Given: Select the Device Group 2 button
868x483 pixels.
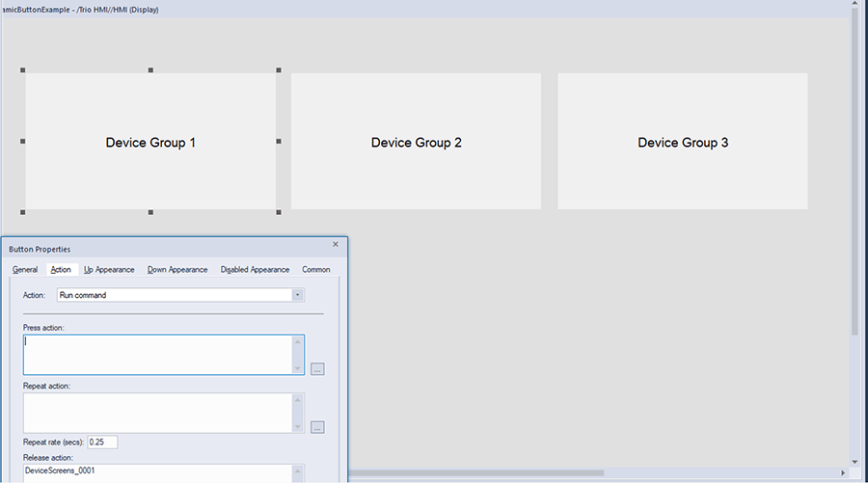Looking at the screenshot, I should tap(416, 142).
